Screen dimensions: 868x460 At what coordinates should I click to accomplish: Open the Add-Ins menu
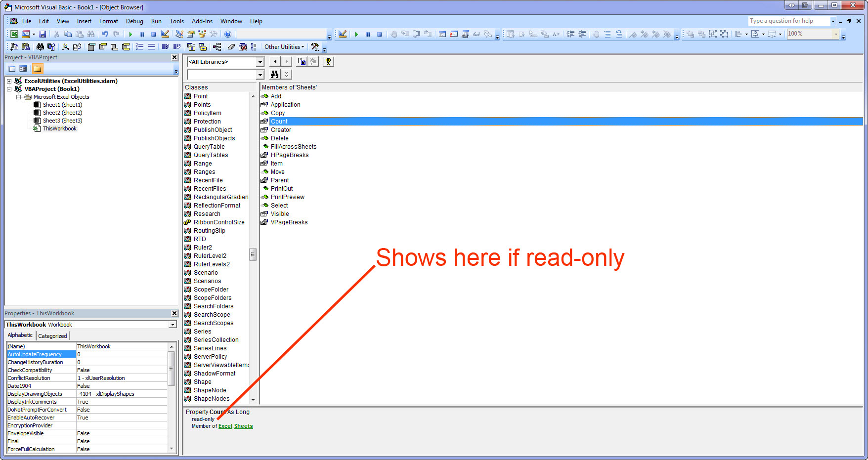202,21
